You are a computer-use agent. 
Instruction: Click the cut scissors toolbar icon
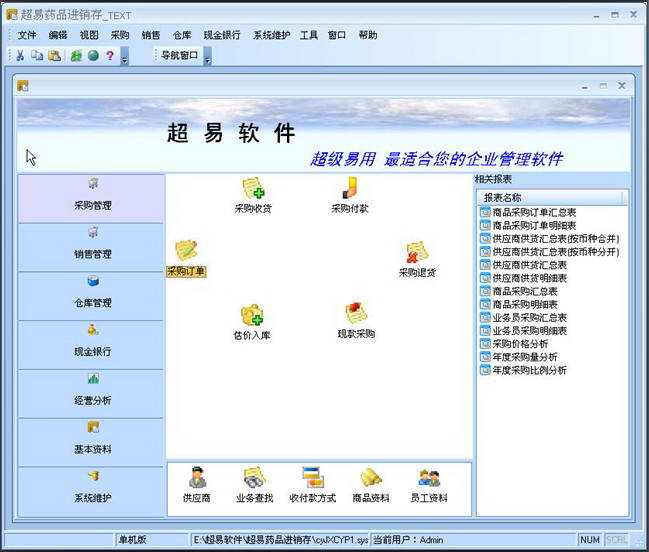coord(19,55)
